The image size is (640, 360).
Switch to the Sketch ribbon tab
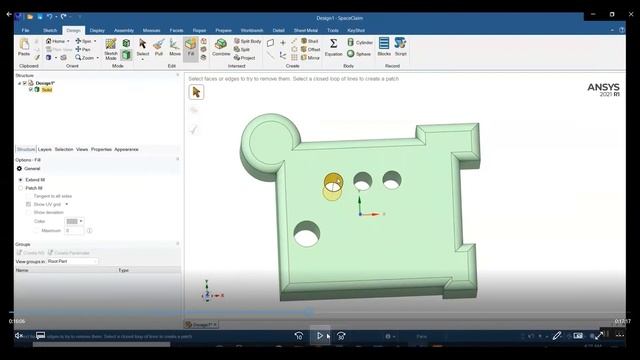(50, 30)
